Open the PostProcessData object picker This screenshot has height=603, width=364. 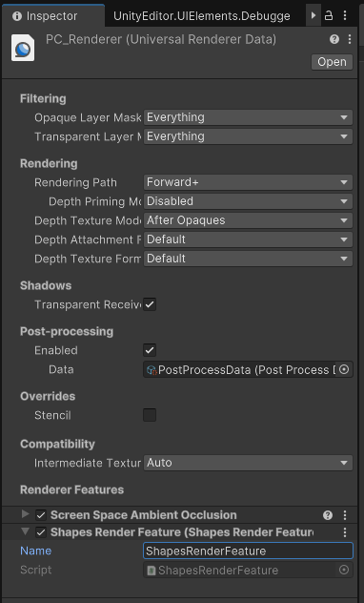344,369
